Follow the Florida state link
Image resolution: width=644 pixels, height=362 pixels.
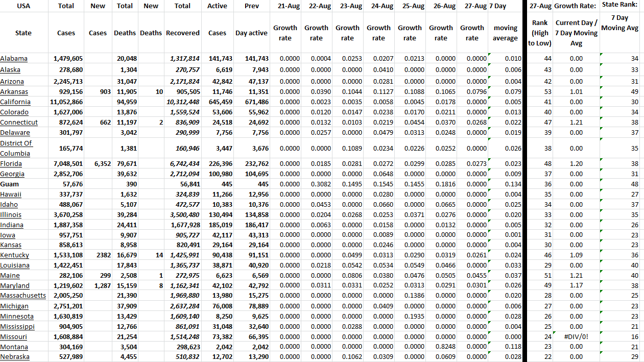pyautogui.click(x=11, y=164)
